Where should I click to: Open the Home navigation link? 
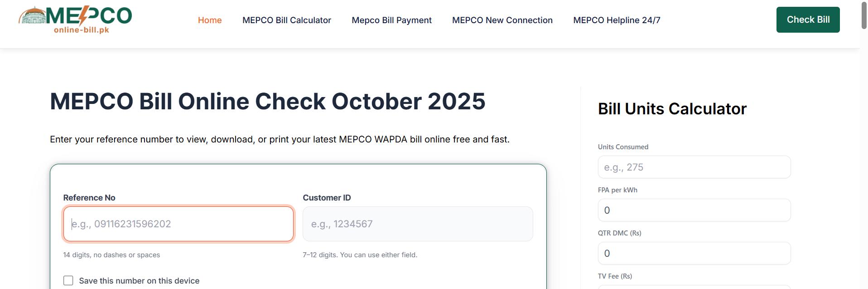(x=210, y=20)
